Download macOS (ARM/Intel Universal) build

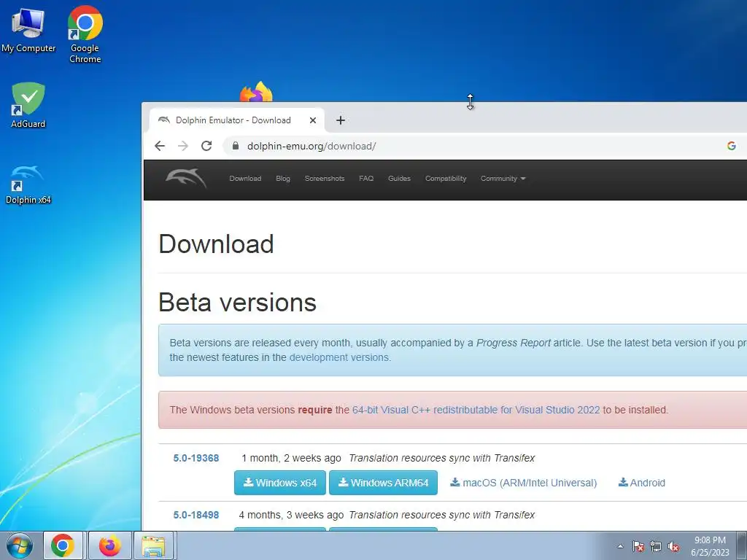pos(524,483)
